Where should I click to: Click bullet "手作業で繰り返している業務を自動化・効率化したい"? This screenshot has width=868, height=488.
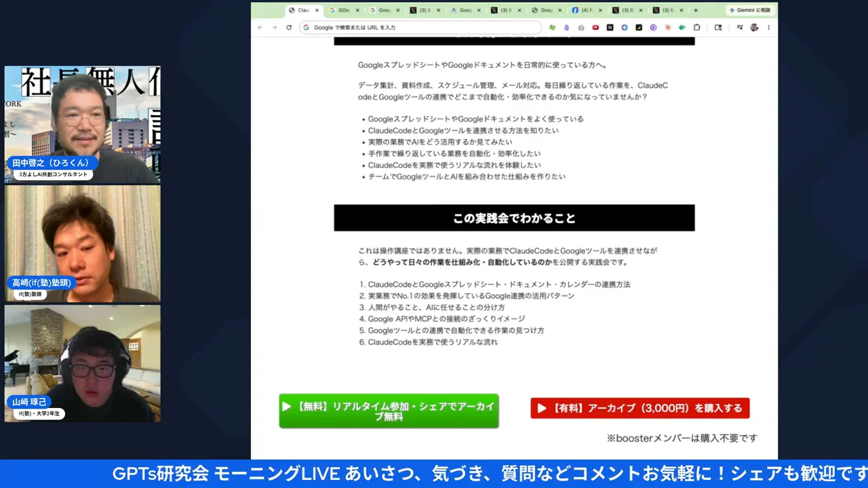[454, 153]
